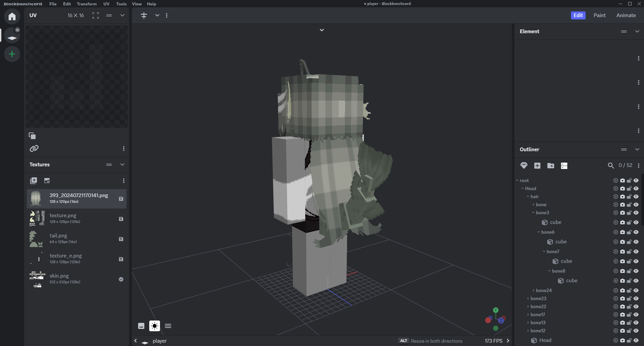644x346 pixels.
Task: Hide the Head group with eye icon
Action: 636,188
